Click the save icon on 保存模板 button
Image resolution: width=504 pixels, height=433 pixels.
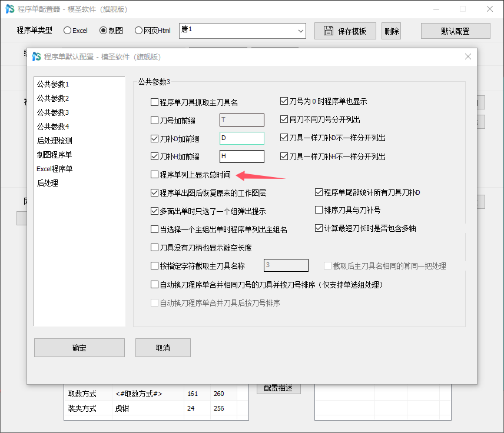[328, 31]
